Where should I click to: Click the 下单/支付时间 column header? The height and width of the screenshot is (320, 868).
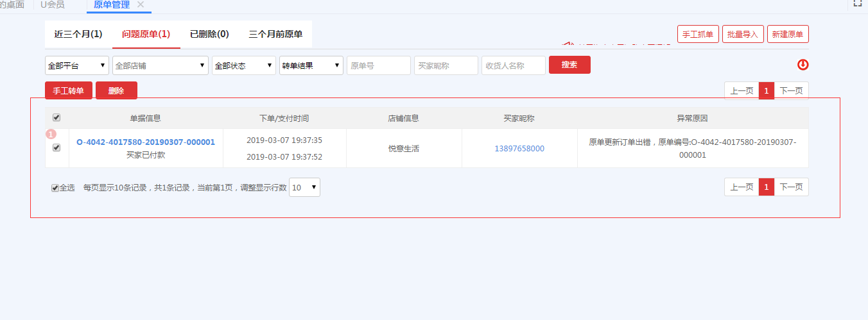pyautogui.click(x=284, y=119)
